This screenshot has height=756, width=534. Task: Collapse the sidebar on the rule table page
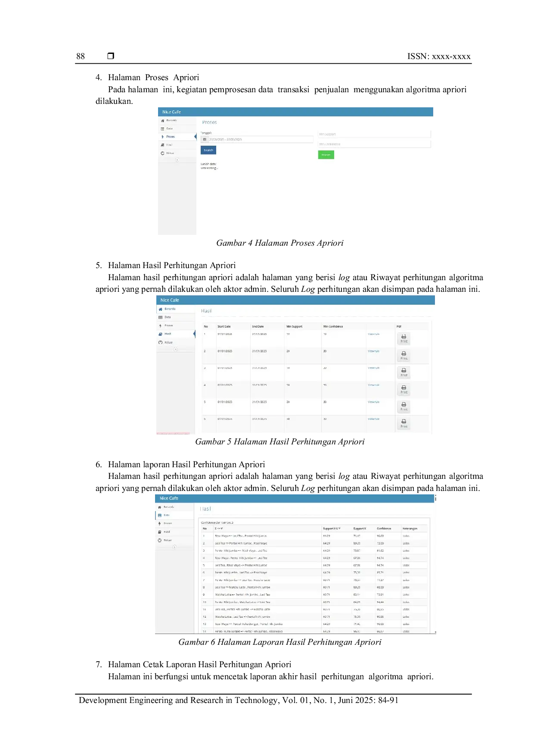click(x=174, y=547)
